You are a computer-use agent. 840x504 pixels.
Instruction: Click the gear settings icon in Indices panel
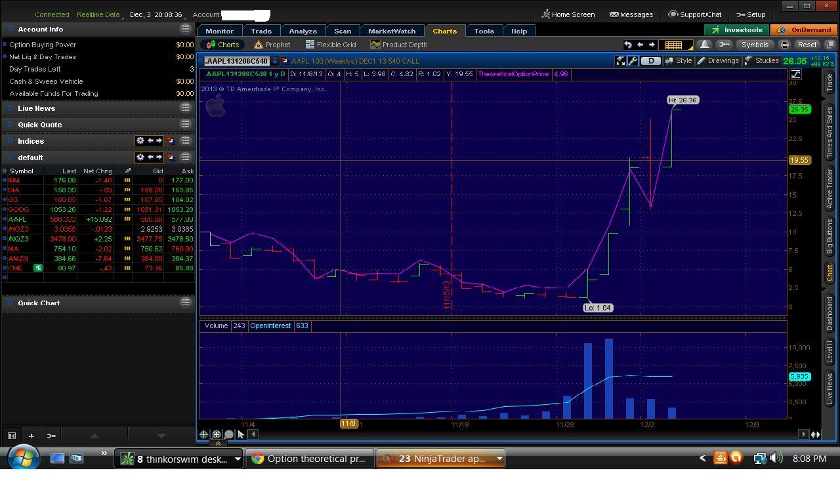pos(140,140)
